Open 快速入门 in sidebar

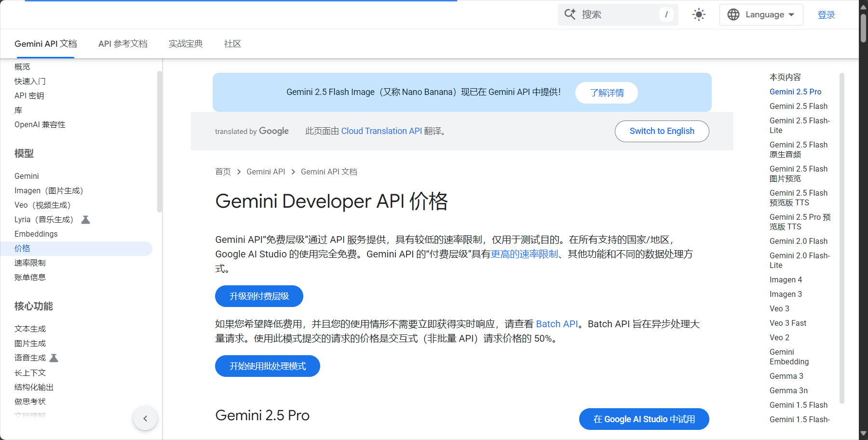click(x=30, y=81)
